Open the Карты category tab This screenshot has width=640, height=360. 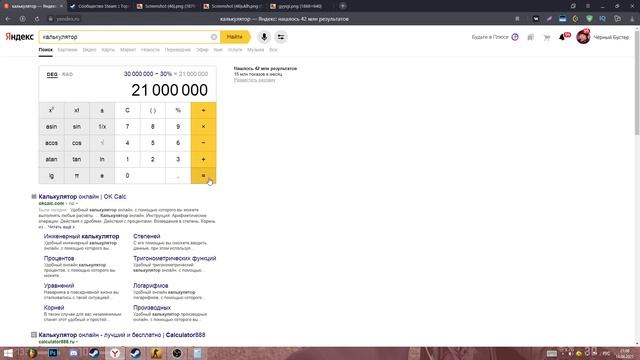[x=108, y=50]
